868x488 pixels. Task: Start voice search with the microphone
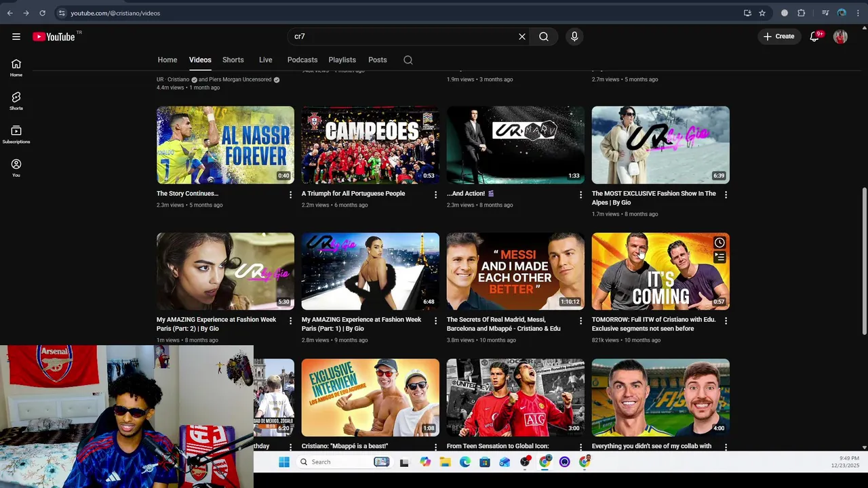click(574, 37)
